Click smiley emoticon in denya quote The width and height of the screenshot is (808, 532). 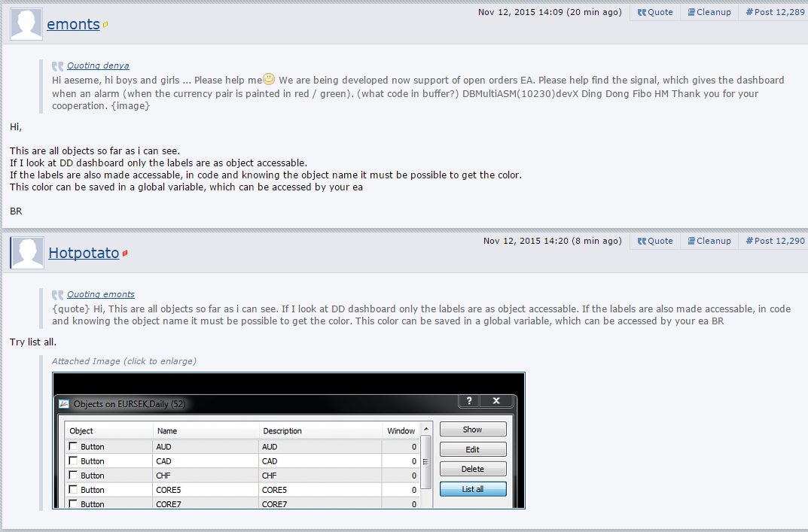tap(269, 79)
